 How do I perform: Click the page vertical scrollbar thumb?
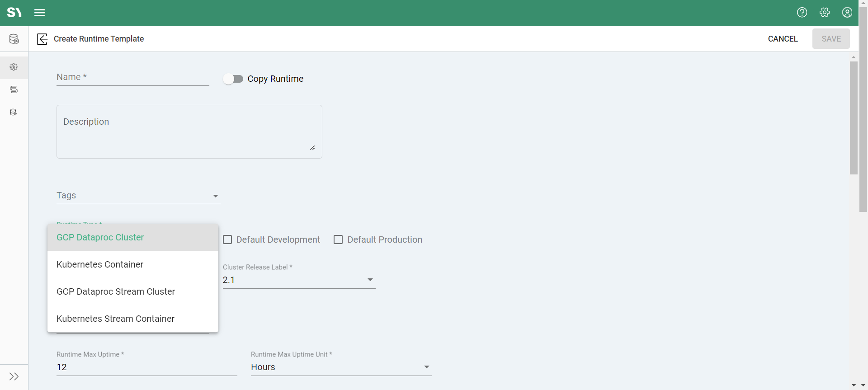click(x=854, y=117)
